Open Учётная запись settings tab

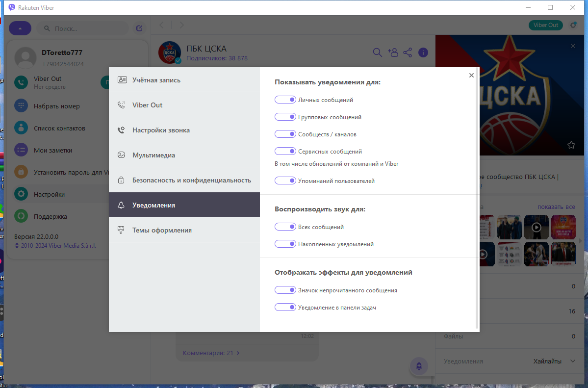184,80
